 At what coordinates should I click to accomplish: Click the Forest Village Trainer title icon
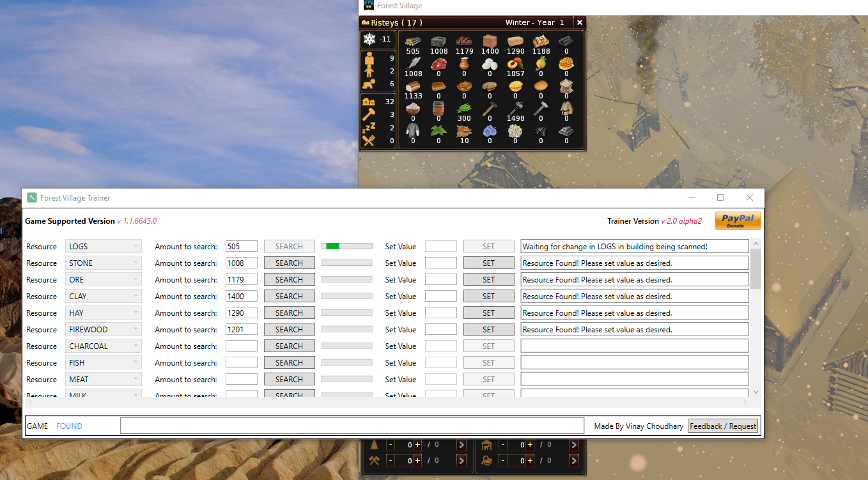point(32,197)
